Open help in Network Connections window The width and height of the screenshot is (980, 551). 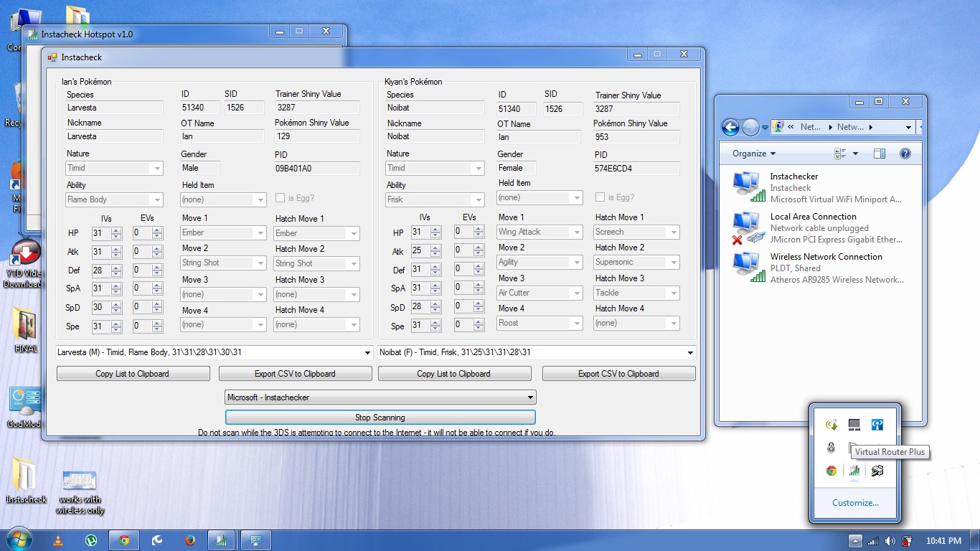(905, 154)
